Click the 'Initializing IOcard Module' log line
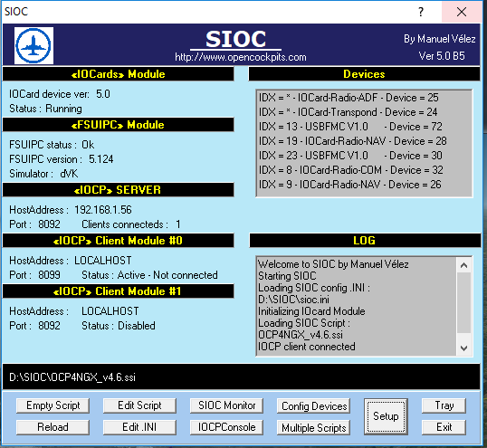The width and height of the screenshot is (487, 448). [x=311, y=311]
